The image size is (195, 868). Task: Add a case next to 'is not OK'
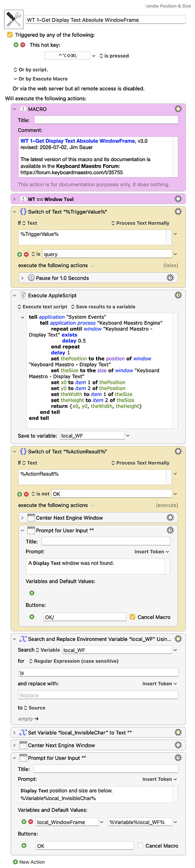[x=19, y=494]
